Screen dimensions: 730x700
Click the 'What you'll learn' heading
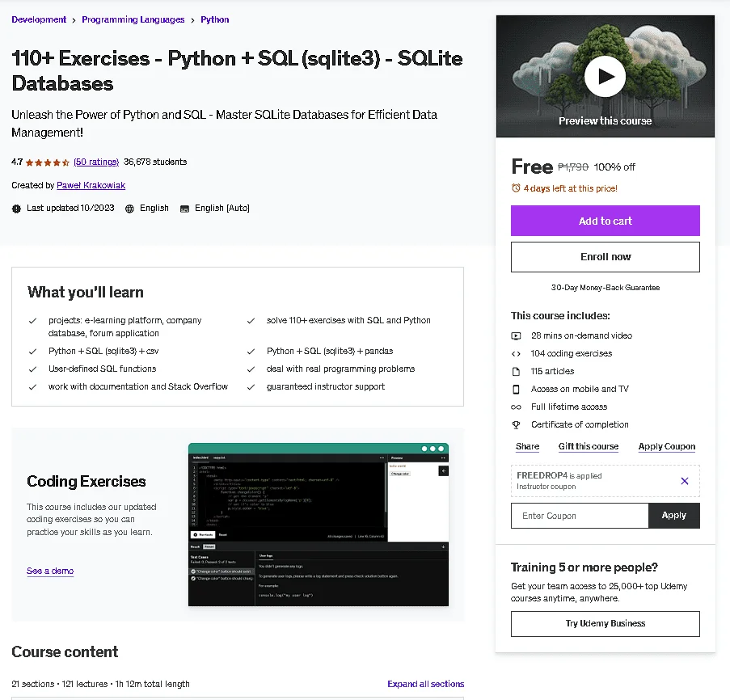pyautogui.click(x=86, y=293)
